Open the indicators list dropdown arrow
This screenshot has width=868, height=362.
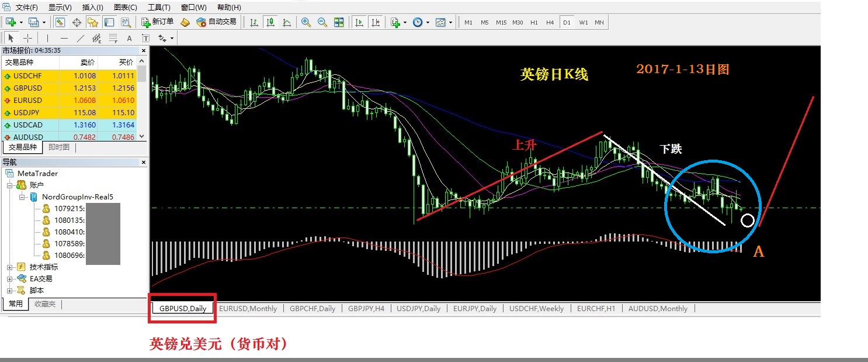pyautogui.click(x=405, y=22)
